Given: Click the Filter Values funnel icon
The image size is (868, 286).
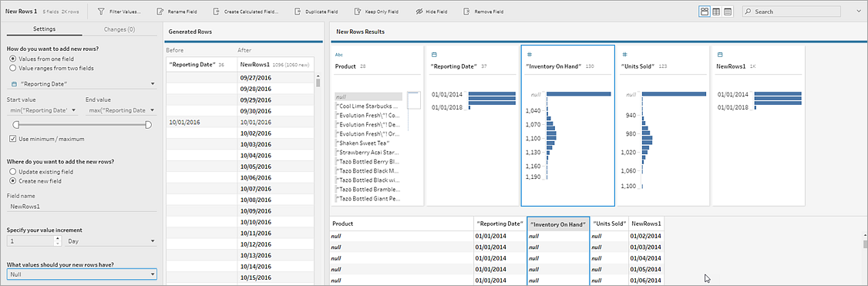Looking at the screenshot, I should tap(101, 11).
